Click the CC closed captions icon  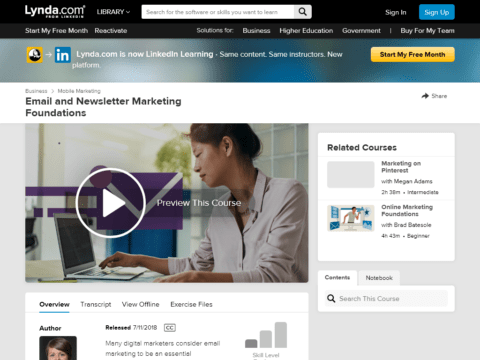170,328
